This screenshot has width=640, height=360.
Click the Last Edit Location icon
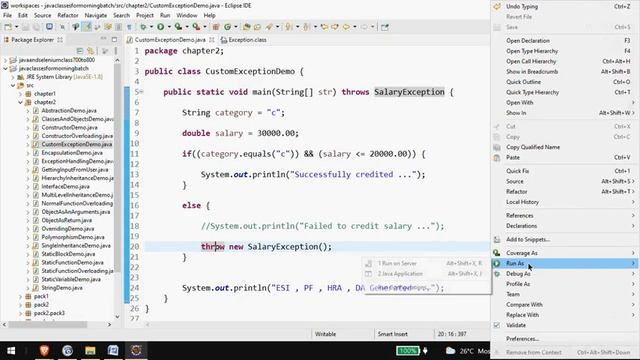tap(324, 27)
